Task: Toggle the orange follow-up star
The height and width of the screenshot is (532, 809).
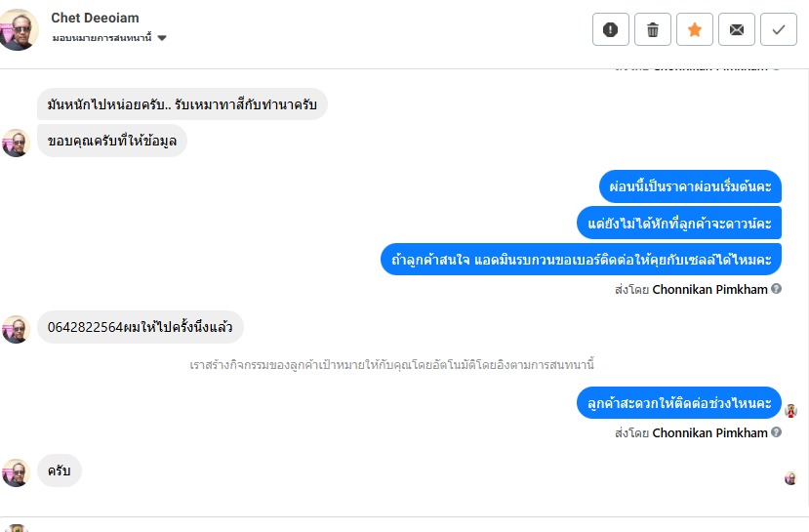Action: point(695,30)
